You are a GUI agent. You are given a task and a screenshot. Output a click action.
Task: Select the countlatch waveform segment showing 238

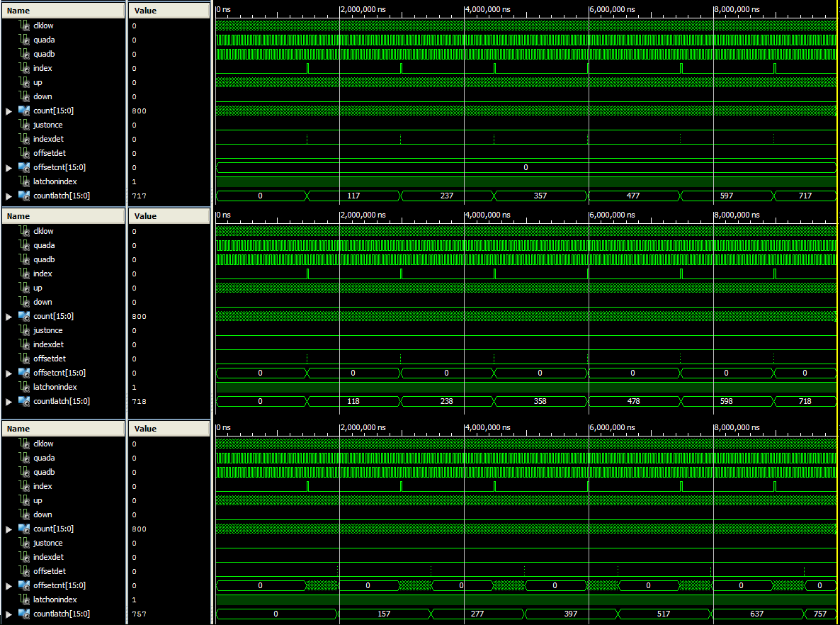[447, 401]
